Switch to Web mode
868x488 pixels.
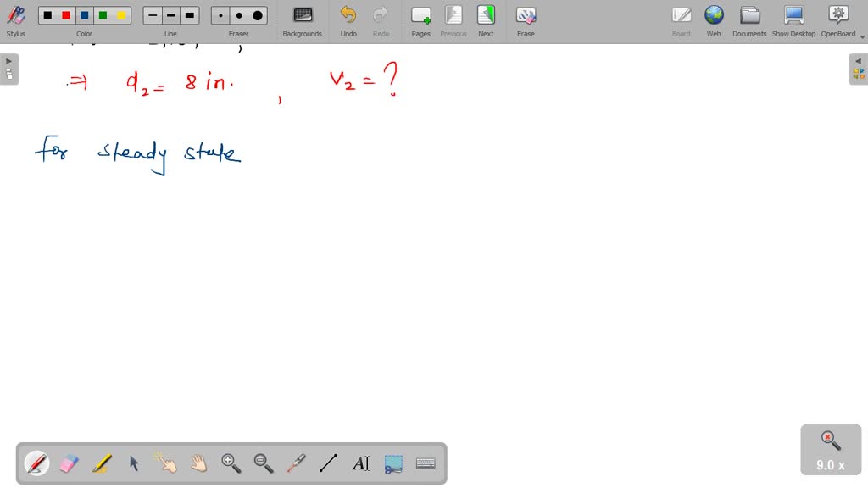(714, 19)
